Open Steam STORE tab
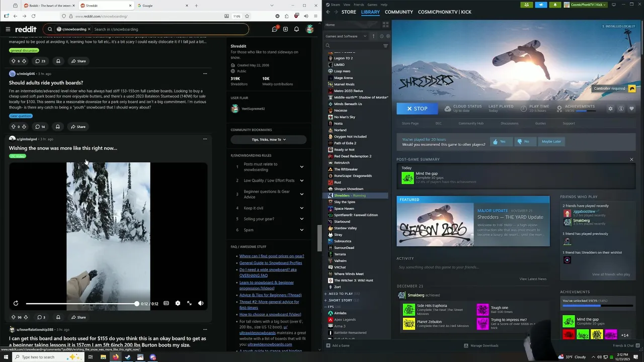 [x=349, y=12]
